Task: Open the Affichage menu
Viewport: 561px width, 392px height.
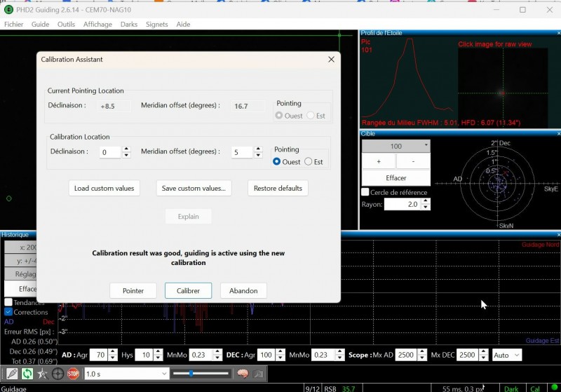Action: (x=97, y=25)
